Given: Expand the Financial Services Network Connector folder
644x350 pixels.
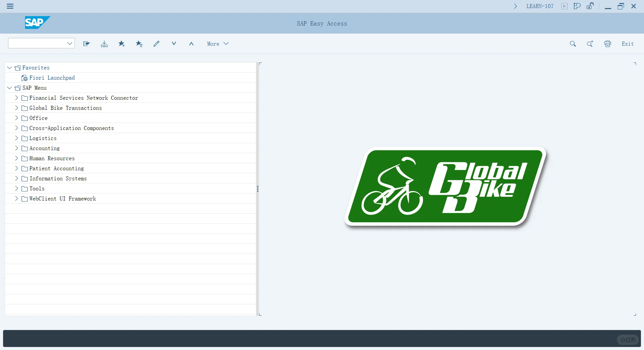Looking at the screenshot, I should [x=16, y=98].
